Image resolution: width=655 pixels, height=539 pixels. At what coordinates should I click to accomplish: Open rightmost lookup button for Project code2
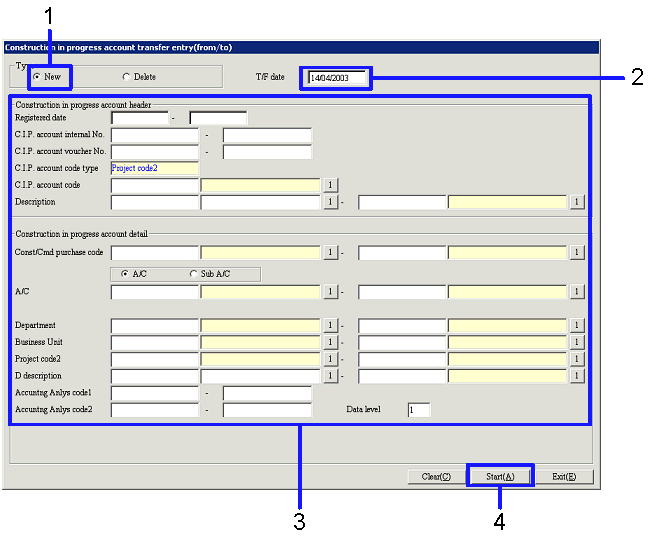tap(576, 360)
